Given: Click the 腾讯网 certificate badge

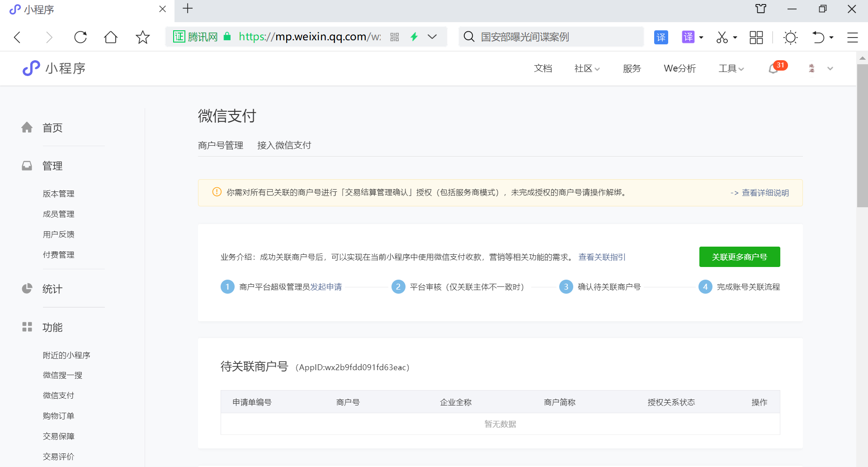Looking at the screenshot, I should 195,37.
